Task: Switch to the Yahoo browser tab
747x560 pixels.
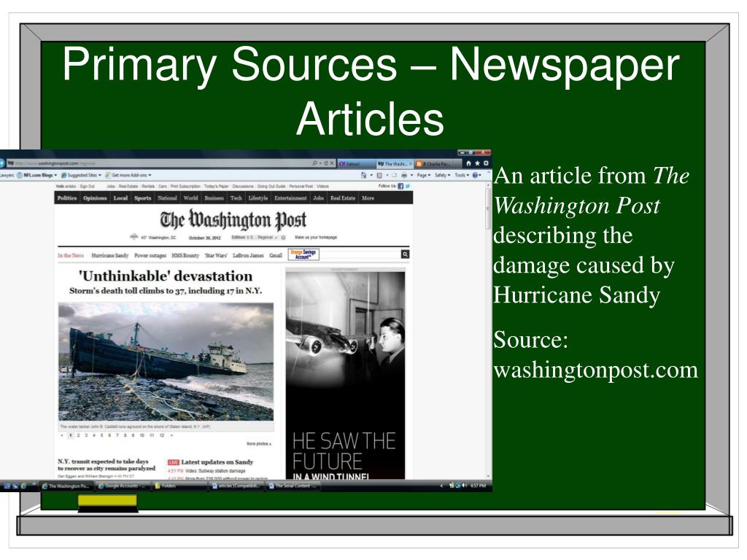Action: (x=356, y=164)
